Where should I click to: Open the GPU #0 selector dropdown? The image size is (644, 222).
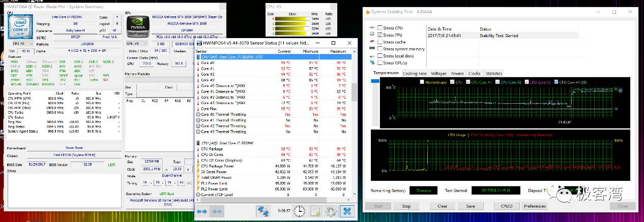click(x=136, y=44)
